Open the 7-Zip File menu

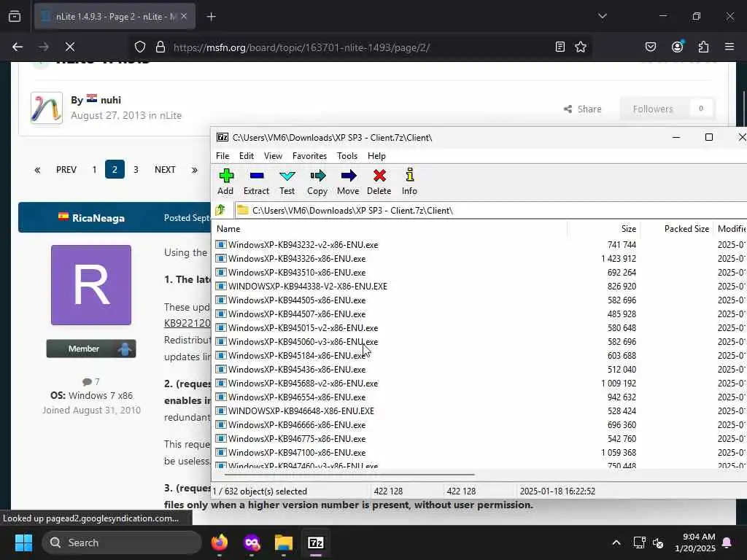click(x=222, y=156)
